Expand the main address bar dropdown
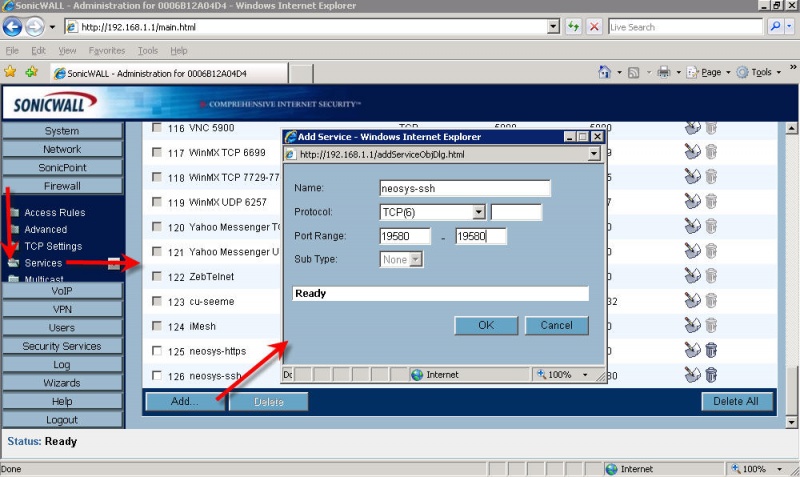 coord(553,27)
